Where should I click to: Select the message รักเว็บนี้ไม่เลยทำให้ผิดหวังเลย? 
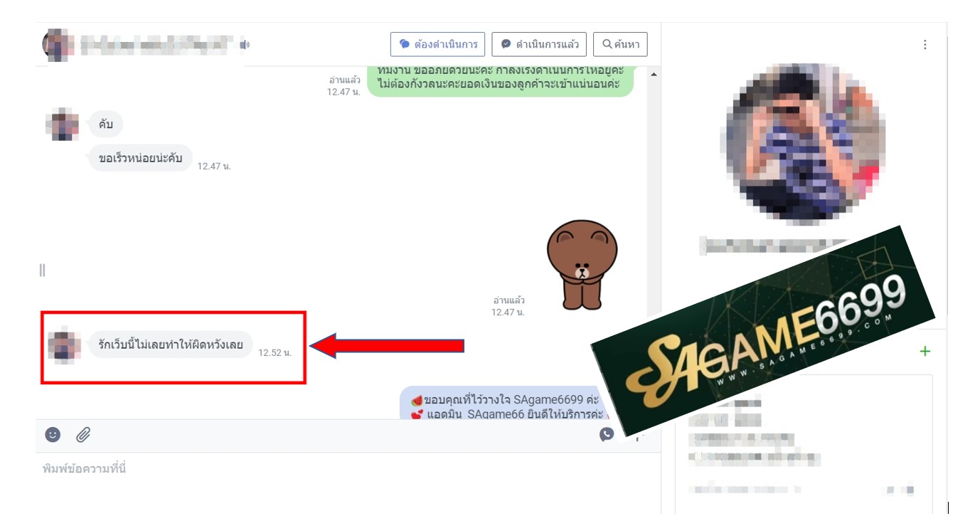[x=171, y=345]
